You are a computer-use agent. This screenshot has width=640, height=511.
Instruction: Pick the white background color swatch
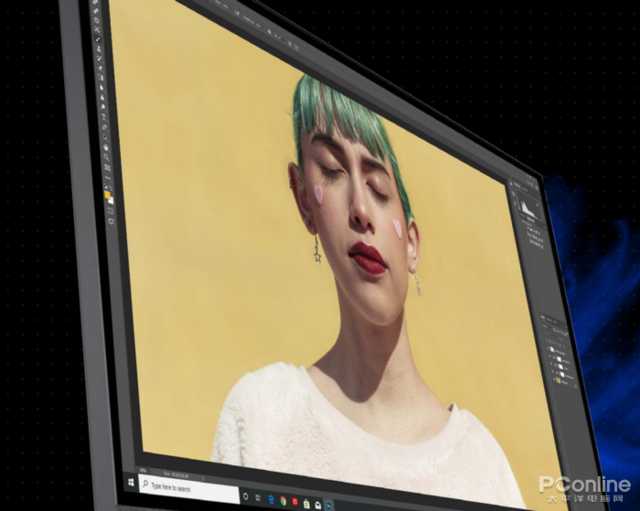point(111,201)
